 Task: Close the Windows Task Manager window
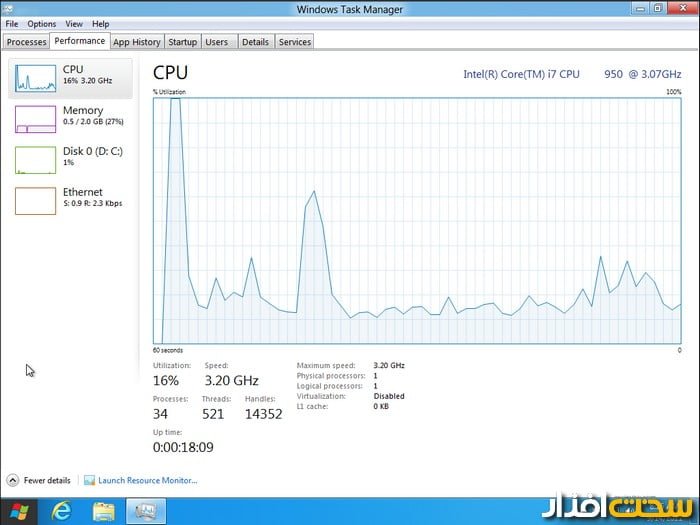[x=683, y=8]
